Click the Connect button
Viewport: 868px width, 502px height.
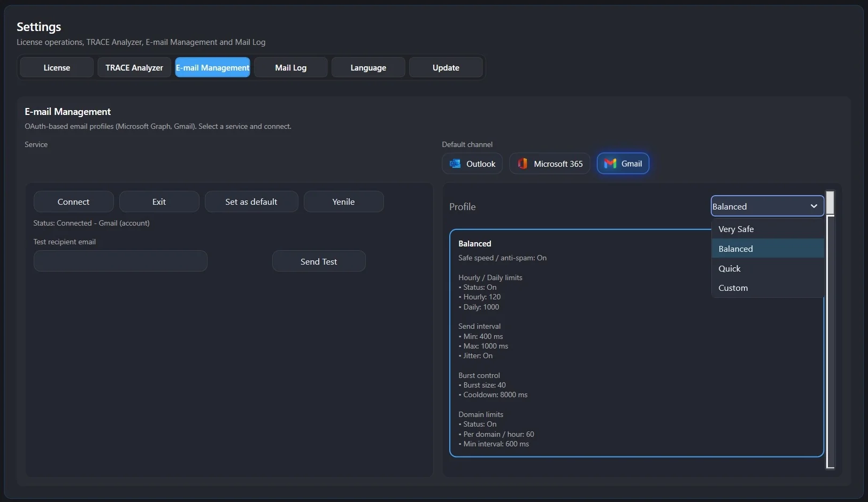[73, 202]
